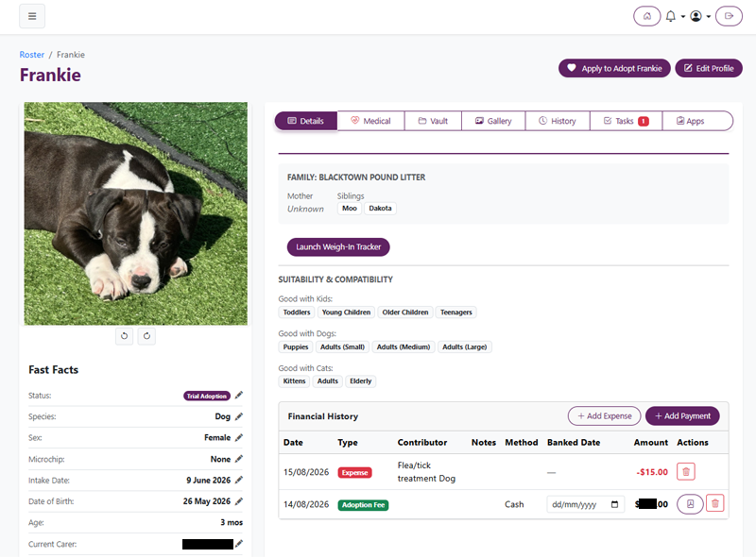Click the Older Children tag
The image size is (756, 558).
tap(405, 313)
